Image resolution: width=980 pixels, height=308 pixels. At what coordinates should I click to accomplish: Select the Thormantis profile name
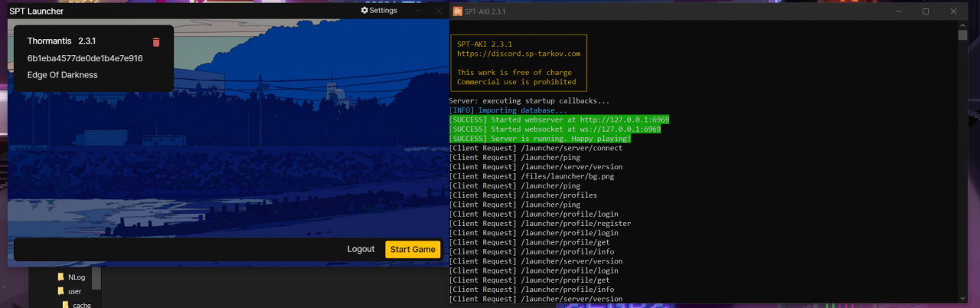[50, 41]
